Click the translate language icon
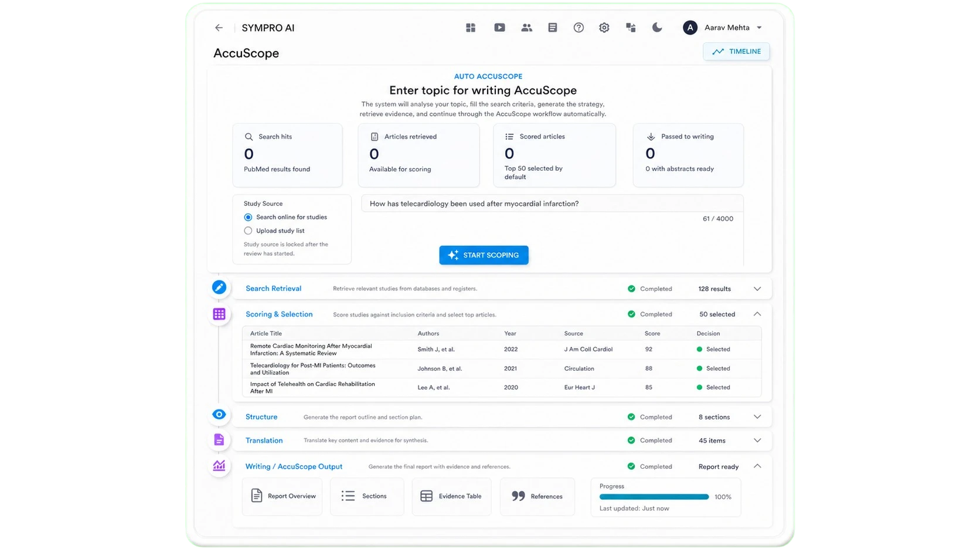This screenshot has width=980, height=552. coord(631,28)
